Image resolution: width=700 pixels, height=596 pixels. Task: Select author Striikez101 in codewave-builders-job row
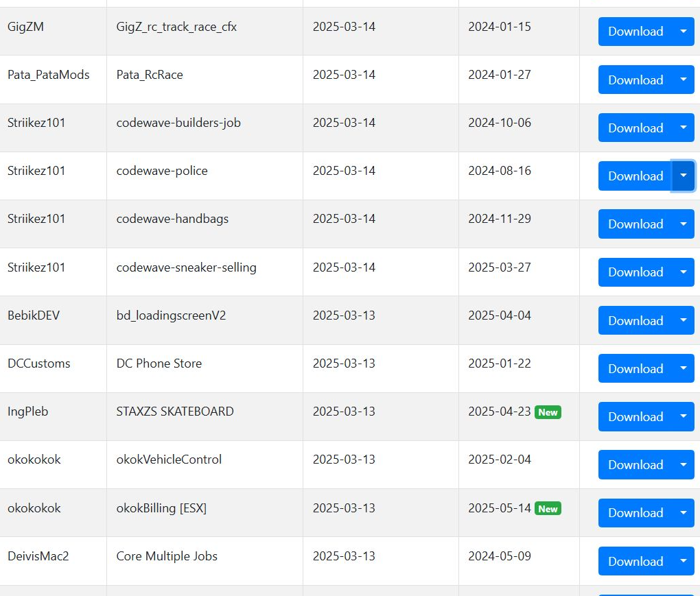(x=36, y=123)
